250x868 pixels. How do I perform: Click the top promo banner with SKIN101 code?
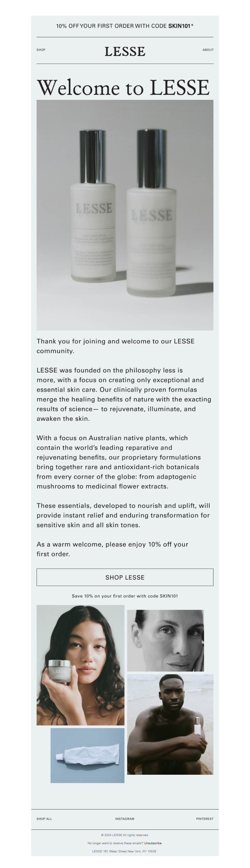pos(125,26)
